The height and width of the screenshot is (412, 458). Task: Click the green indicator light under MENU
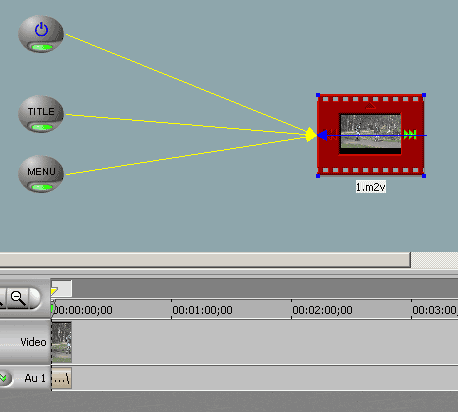[x=42, y=187]
